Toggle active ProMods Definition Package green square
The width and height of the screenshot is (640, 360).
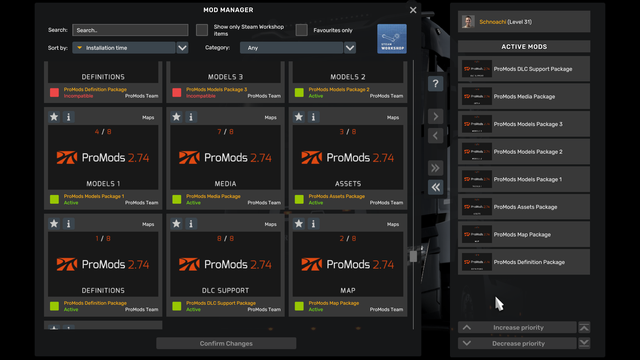(x=54, y=306)
